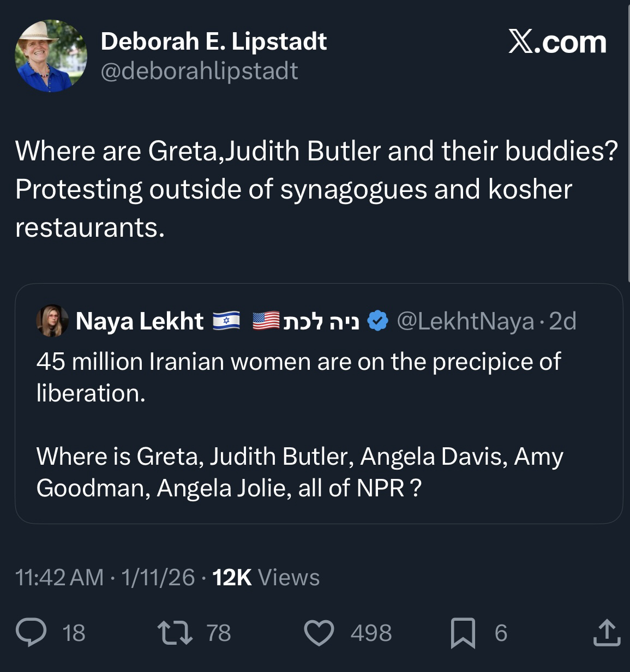Open the @LekhtNaya handle link
This screenshot has height=672, width=630.
[x=465, y=321]
